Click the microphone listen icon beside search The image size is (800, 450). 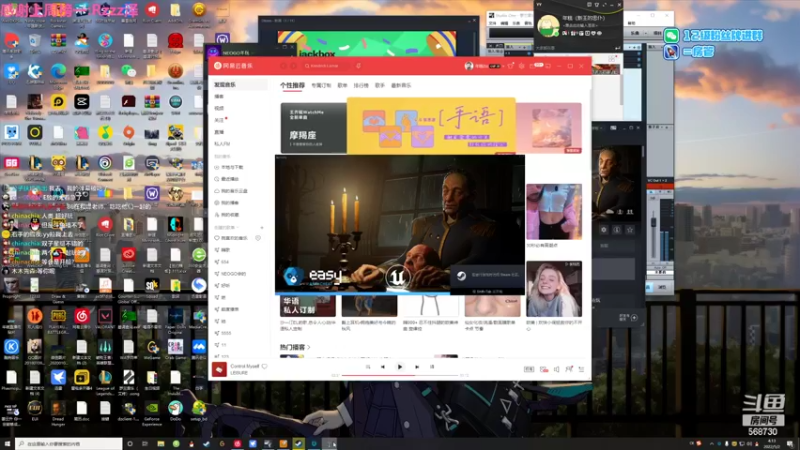(x=359, y=66)
